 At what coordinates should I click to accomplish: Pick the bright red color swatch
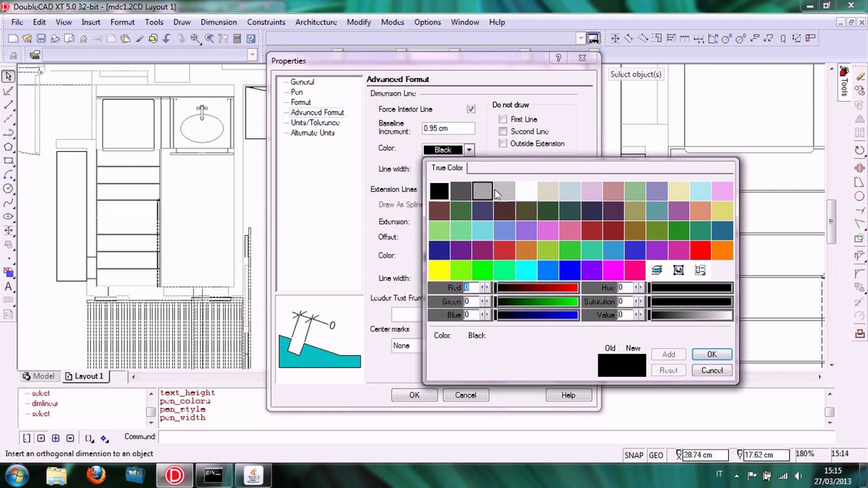coord(700,250)
